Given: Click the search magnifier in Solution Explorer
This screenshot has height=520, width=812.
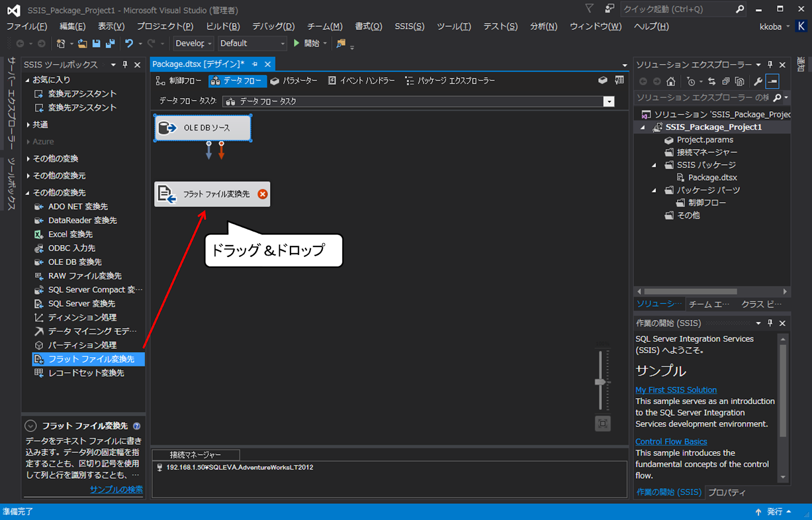Looking at the screenshot, I should pyautogui.click(x=777, y=97).
